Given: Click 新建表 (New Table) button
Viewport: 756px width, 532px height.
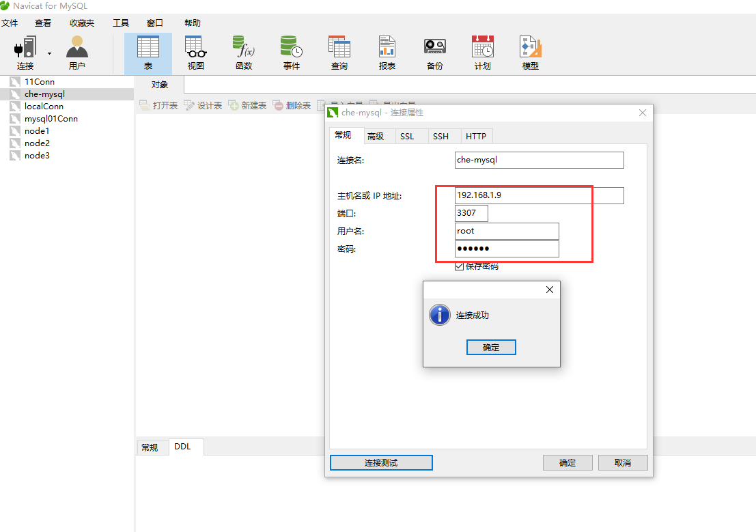Looking at the screenshot, I should click(x=247, y=105).
